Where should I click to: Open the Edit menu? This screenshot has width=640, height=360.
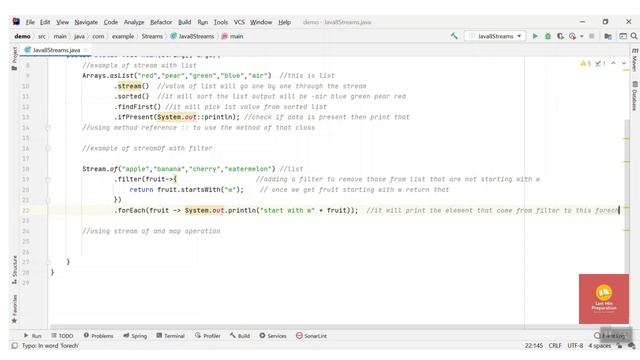[45, 22]
